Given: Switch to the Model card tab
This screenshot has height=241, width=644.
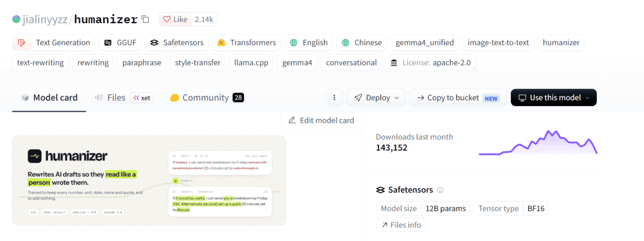Looking at the screenshot, I should coord(49,98).
